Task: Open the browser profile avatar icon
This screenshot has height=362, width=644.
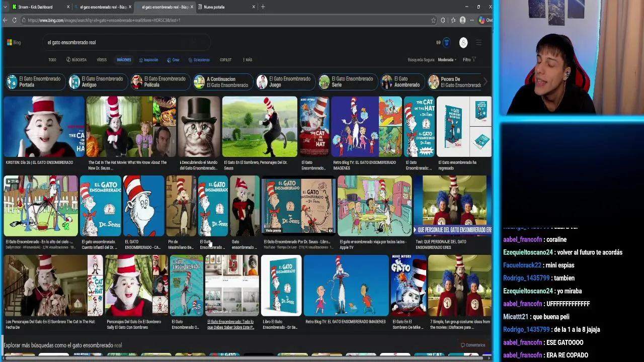Action: pos(463,20)
